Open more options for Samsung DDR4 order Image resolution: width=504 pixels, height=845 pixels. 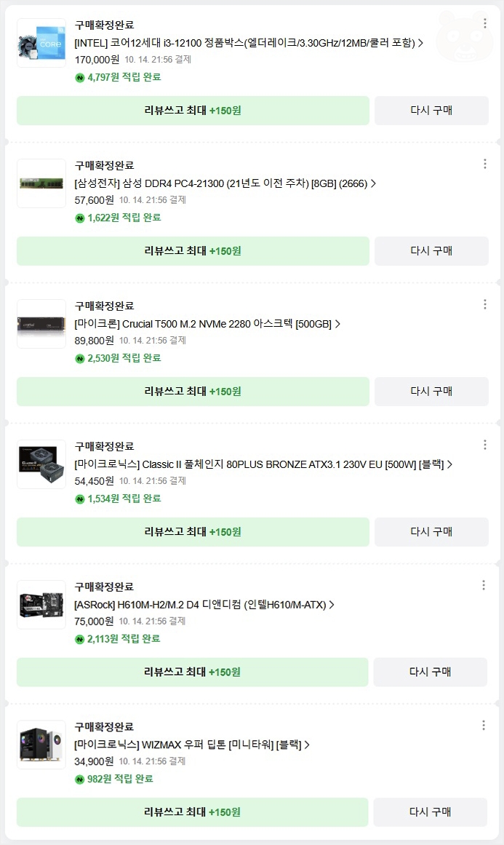point(484,164)
